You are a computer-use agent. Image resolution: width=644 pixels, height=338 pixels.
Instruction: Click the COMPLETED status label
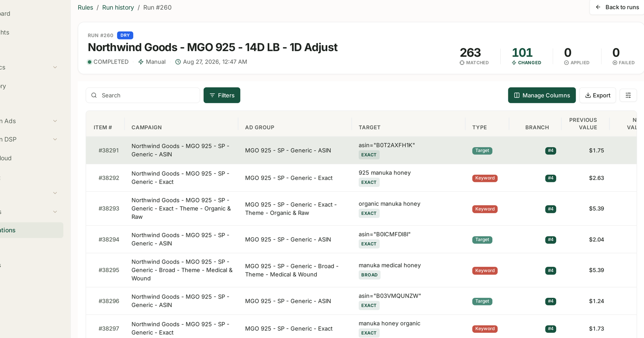pyautogui.click(x=108, y=62)
